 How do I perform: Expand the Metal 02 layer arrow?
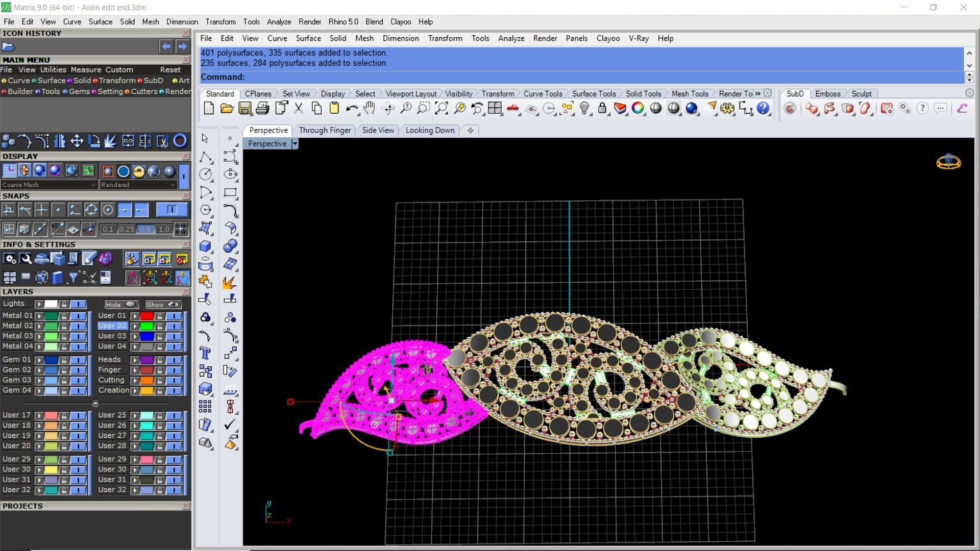[x=39, y=326]
